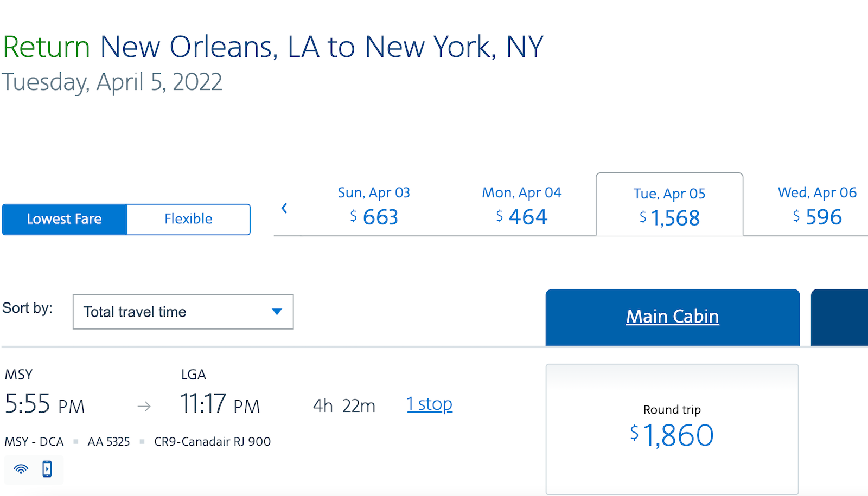The width and height of the screenshot is (868, 496).
Task: Click the "CR9-Canadair RJ 900" aircraft text
Action: (212, 441)
